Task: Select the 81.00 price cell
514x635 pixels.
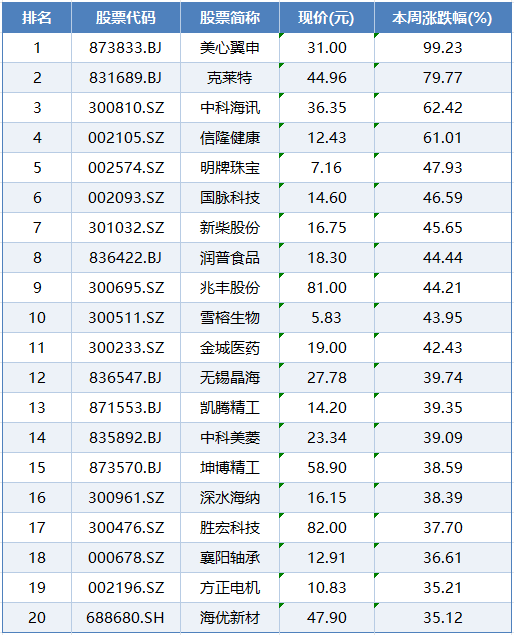Action: pyautogui.click(x=326, y=288)
